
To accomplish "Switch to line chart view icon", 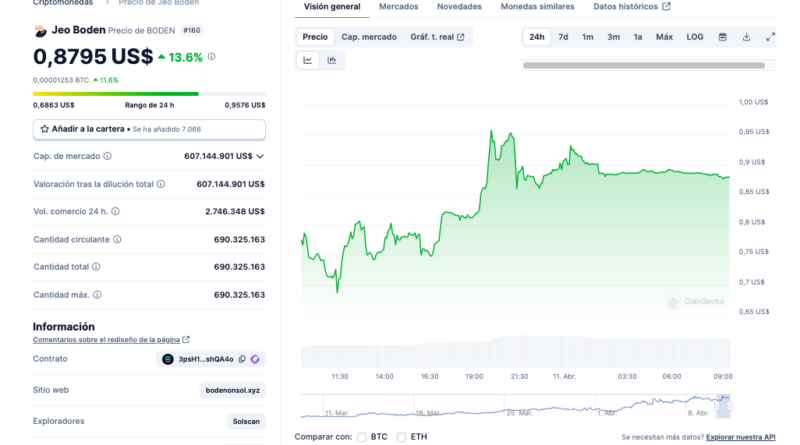I will pyautogui.click(x=307, y=60).
